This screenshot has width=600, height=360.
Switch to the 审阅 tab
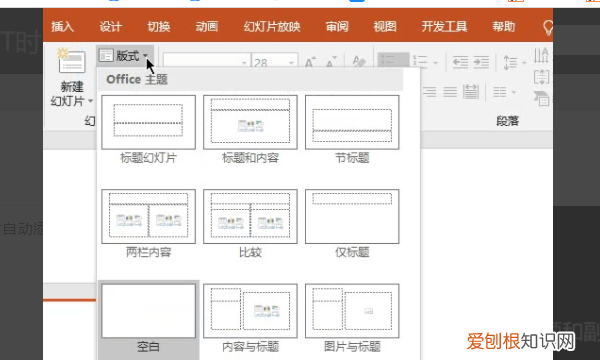337,26
